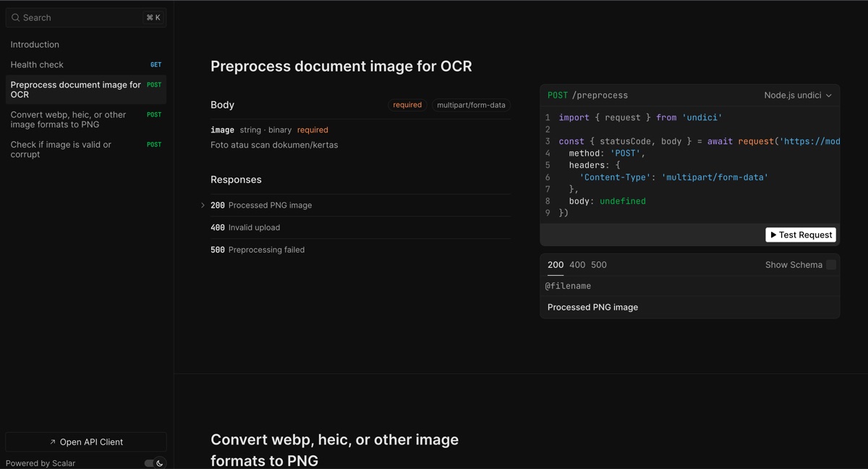Screen dimensions: 868x469
Task: Open the Powered by Scalar link
Action: [41, 463]
